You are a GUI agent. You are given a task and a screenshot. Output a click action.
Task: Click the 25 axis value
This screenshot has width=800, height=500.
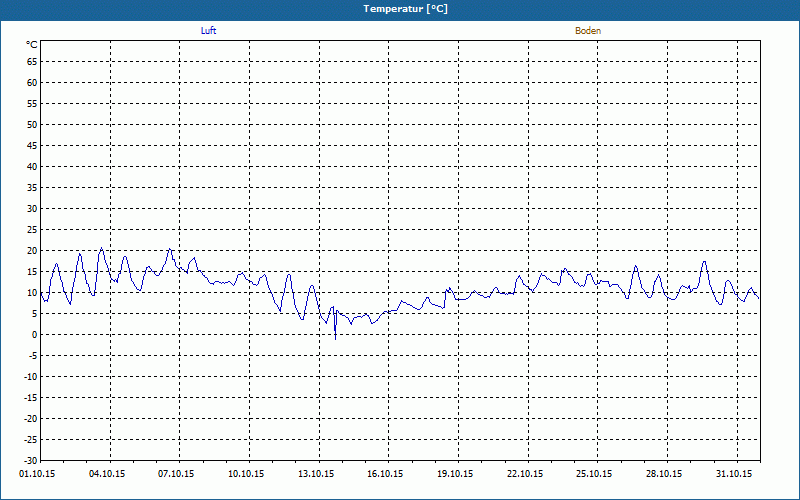[32, 230]
